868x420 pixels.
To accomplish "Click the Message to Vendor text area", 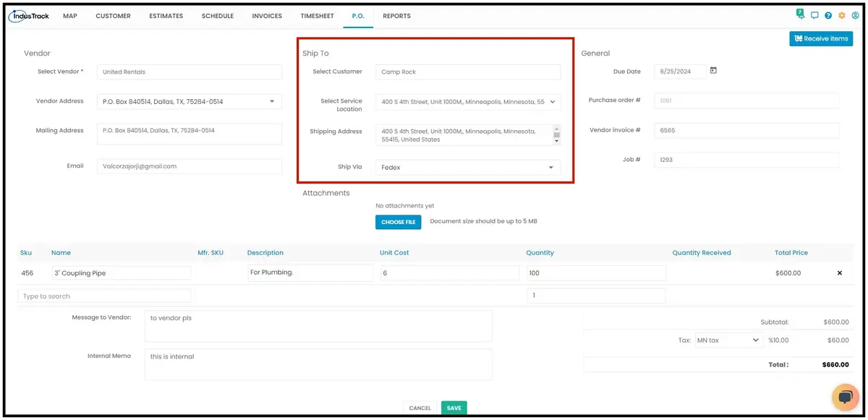I will pos(318,326).
